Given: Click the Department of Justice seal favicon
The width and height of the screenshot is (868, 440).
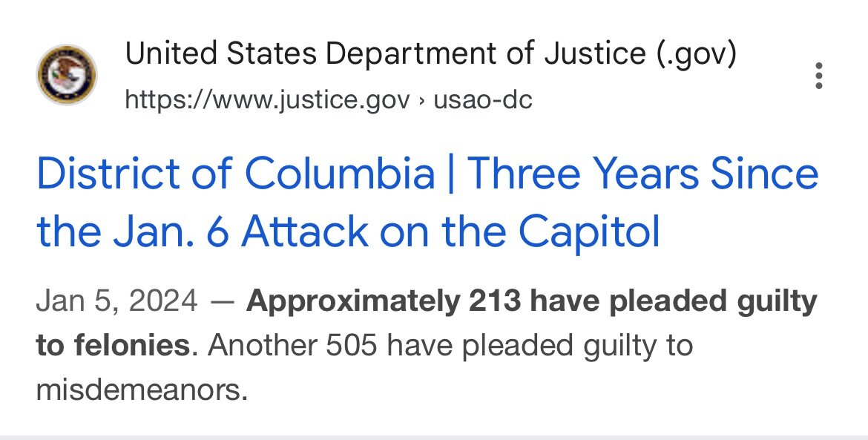Looking at the screenshot, I should click(67, 74).
